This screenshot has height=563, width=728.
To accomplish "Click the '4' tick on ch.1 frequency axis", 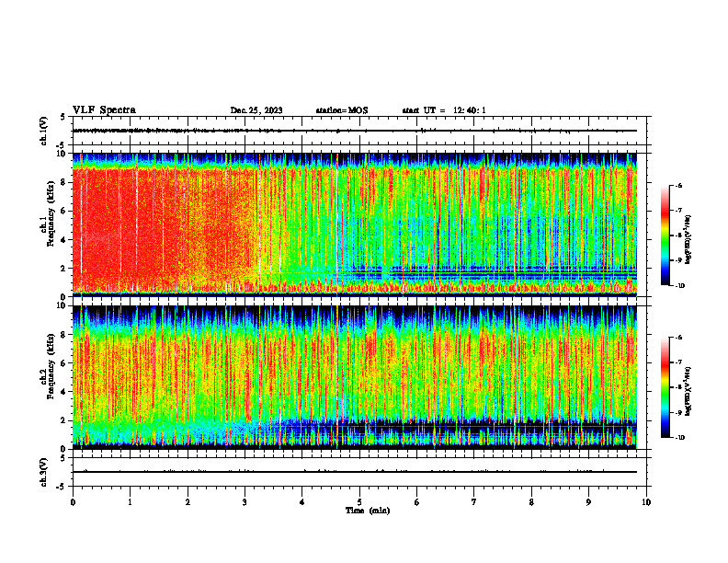I will coord(64,240).
